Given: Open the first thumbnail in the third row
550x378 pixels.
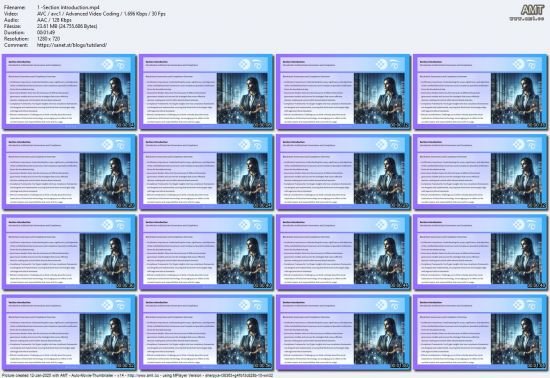Looking at the screenshot, I should coord(69,252).
